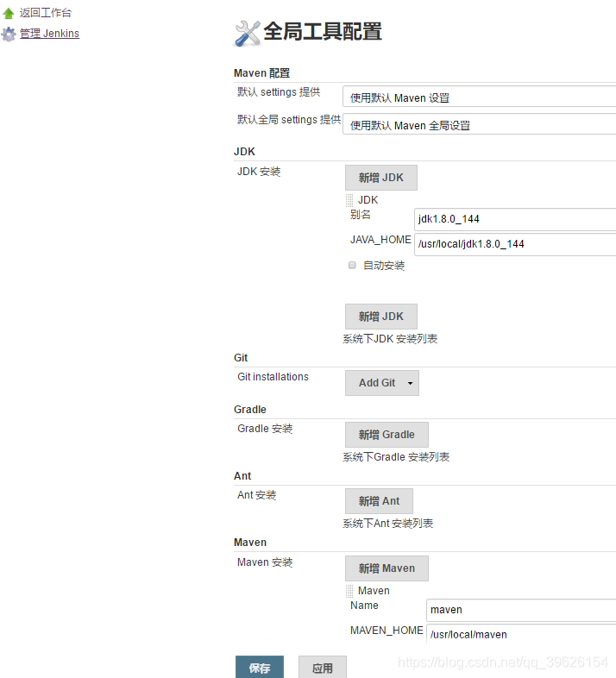
Task: Click the 系统下JDK 安装列表 text
Action: (x=390, y=338)
